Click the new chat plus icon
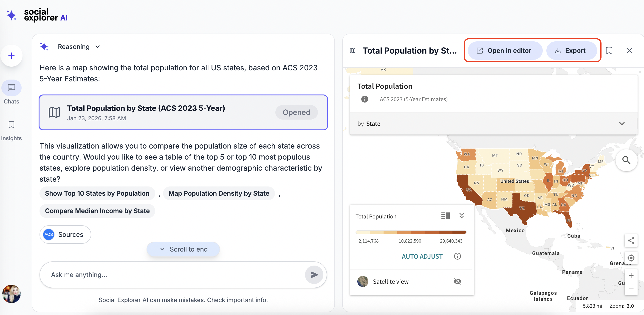This screenshot has width=644, height=315. (11, 56)
